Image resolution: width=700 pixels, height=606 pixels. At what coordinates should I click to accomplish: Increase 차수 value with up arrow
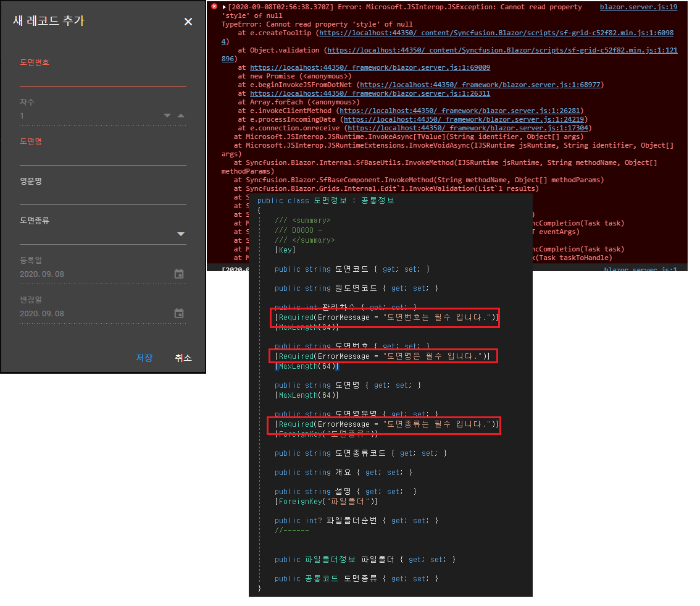(x=181, y=116)
